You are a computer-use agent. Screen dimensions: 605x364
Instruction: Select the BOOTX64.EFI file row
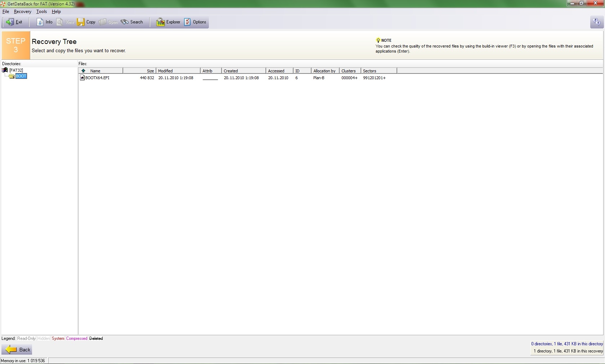[x=238, y=78]
